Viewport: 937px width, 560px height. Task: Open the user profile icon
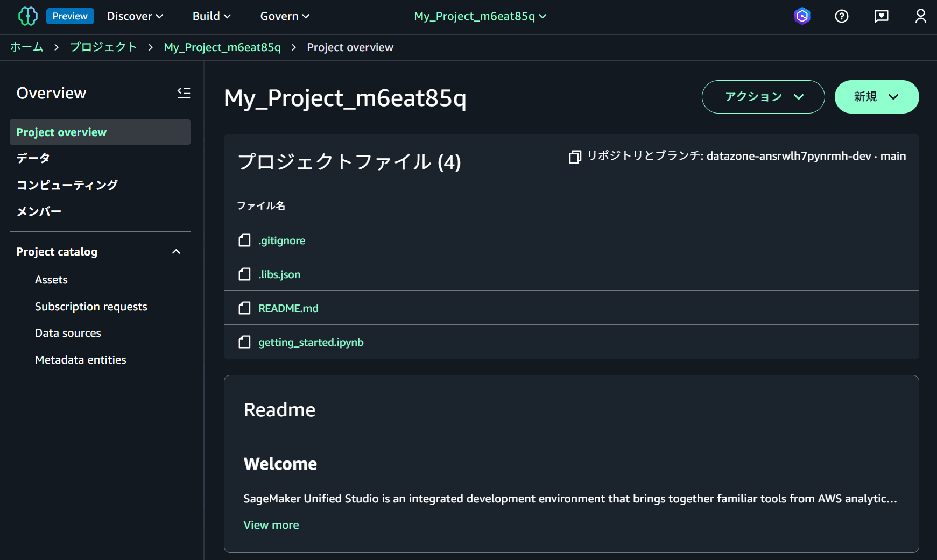point(921,16)
